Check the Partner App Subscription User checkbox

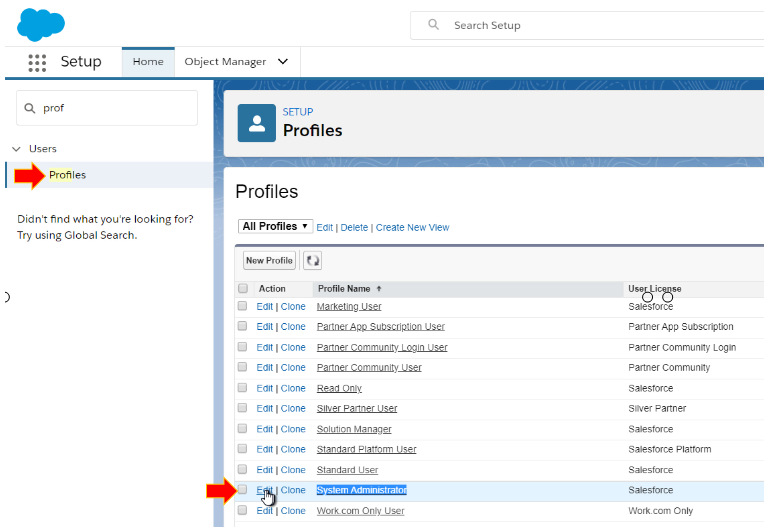pyautogui.click(x=242, y=326)
